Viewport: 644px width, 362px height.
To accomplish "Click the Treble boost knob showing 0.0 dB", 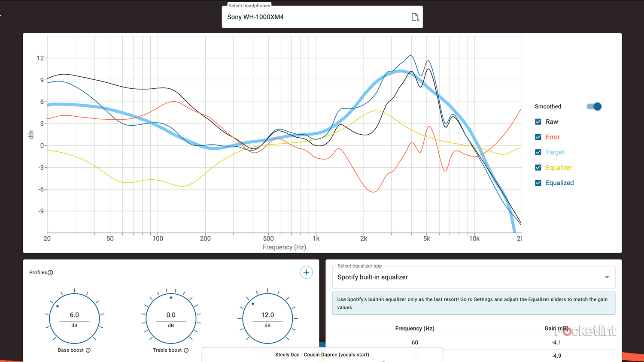I will 171,319.
